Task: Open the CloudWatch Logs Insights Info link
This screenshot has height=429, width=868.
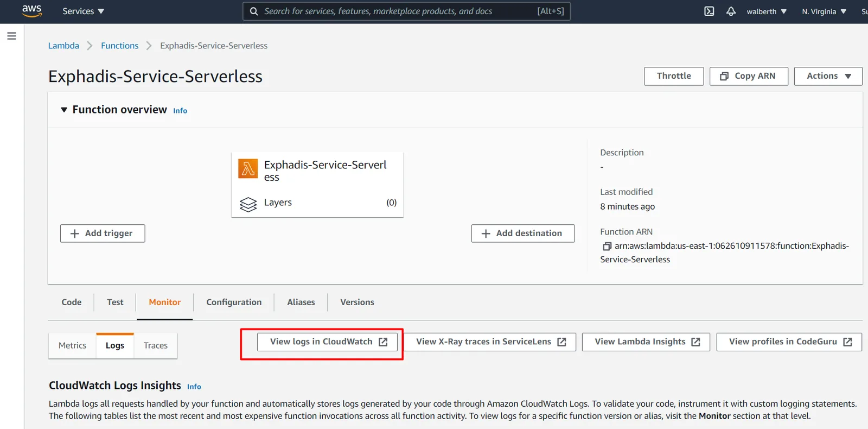Action: [x=194, y=387]
